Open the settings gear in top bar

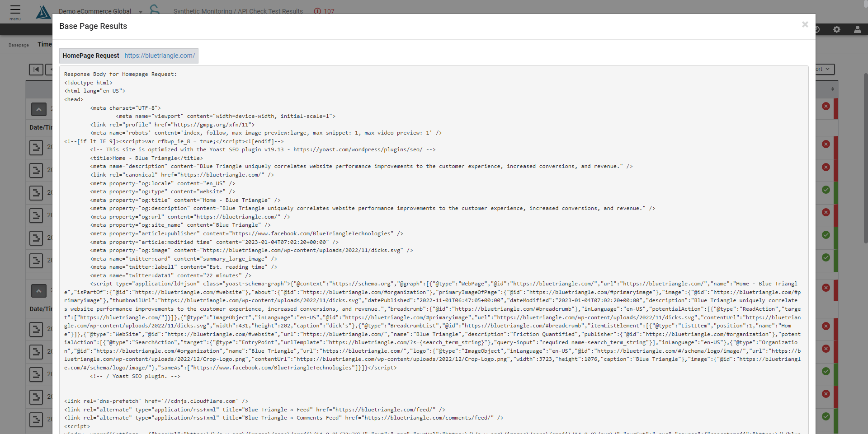pos(837,29)
